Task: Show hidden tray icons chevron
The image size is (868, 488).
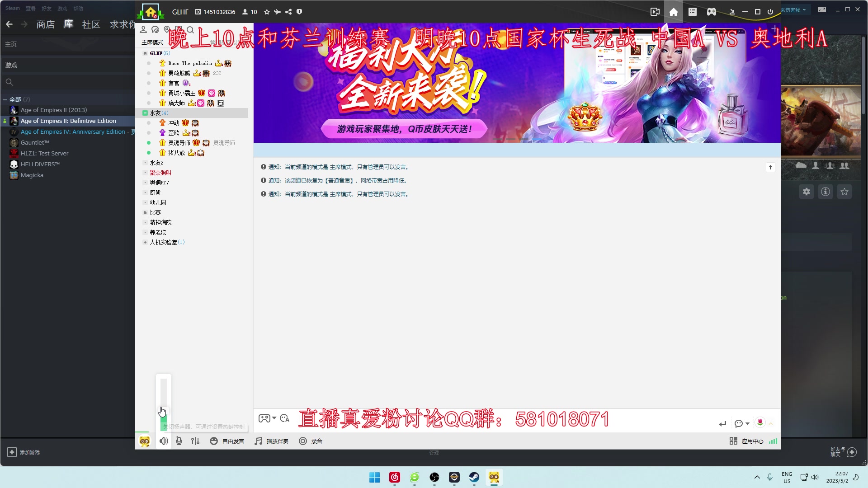Action: (x=757, y=477)
